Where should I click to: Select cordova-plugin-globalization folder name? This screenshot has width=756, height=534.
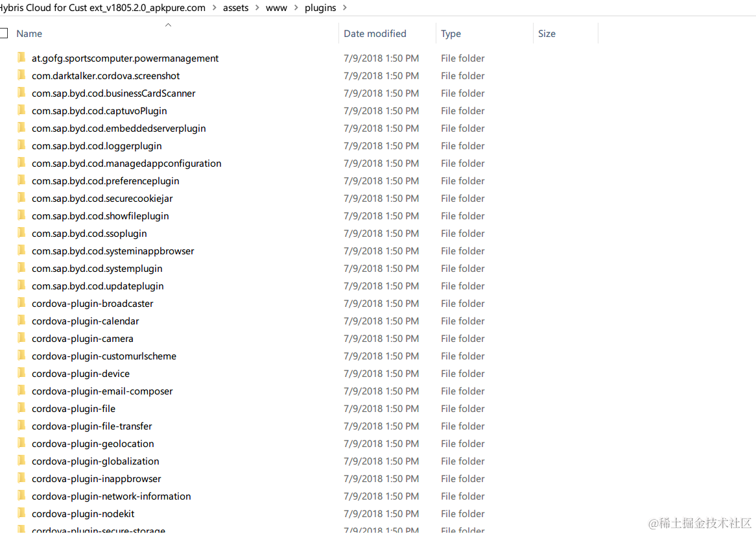click(95, 461)
